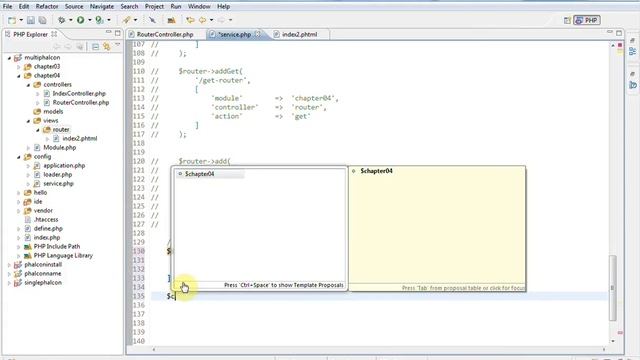Click the Run External Tools icon

(99, 20)
